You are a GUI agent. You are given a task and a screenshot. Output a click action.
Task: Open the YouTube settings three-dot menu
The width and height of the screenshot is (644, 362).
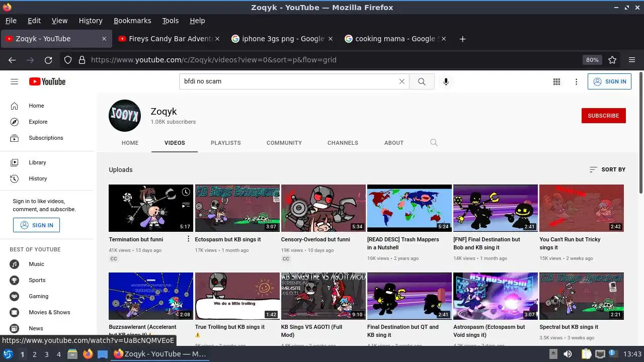click(x=577, y=81)
